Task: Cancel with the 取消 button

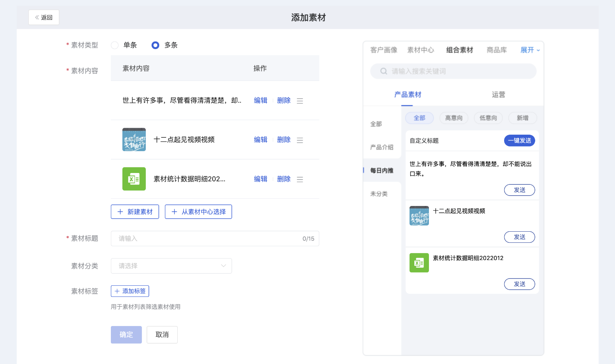Action: [162, 334]
